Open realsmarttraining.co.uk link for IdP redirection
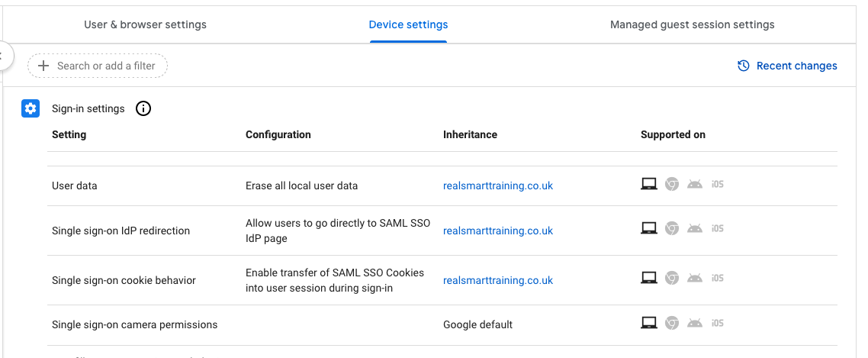The height and width of the screenshot is (358, 868). tap(497, 231)
